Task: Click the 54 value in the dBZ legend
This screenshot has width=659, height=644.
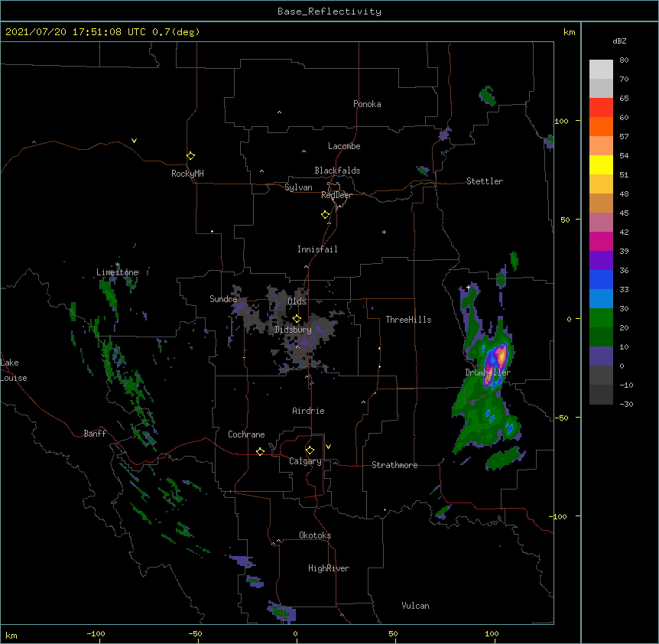Action: (624, 155)
